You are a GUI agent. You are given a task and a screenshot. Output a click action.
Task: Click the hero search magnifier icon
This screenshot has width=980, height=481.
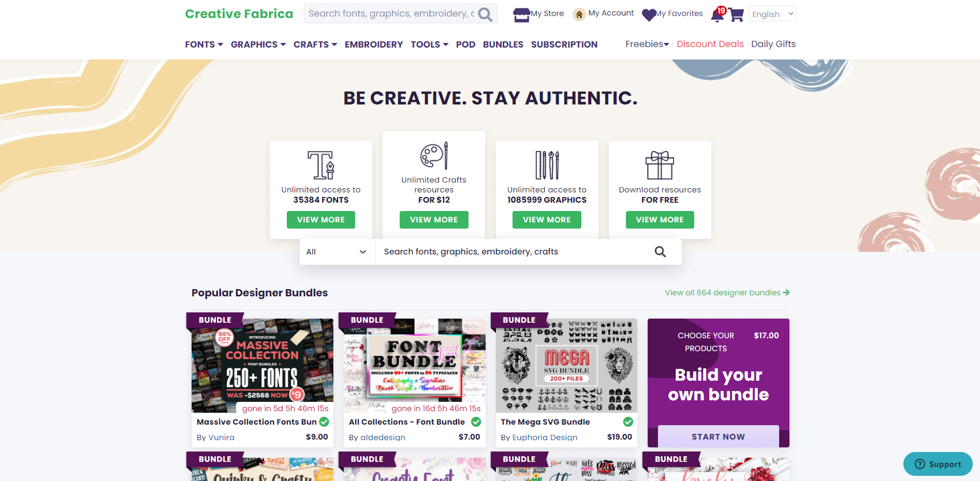point(660,252)
